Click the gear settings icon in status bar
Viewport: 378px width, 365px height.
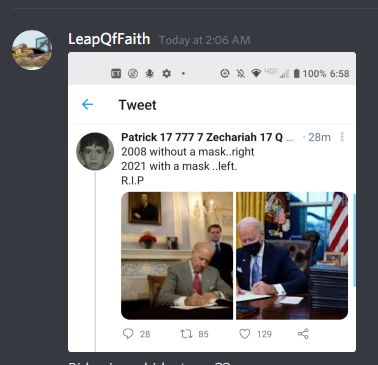coord(166,73)
